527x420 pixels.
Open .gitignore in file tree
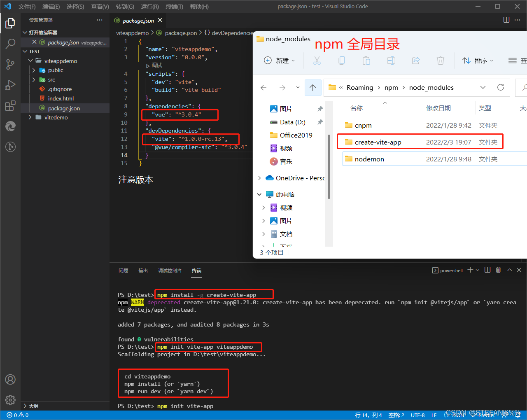60,89
